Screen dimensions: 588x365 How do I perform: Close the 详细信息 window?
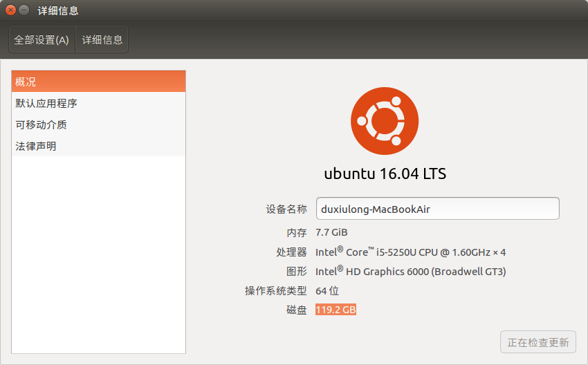point(11,10)
